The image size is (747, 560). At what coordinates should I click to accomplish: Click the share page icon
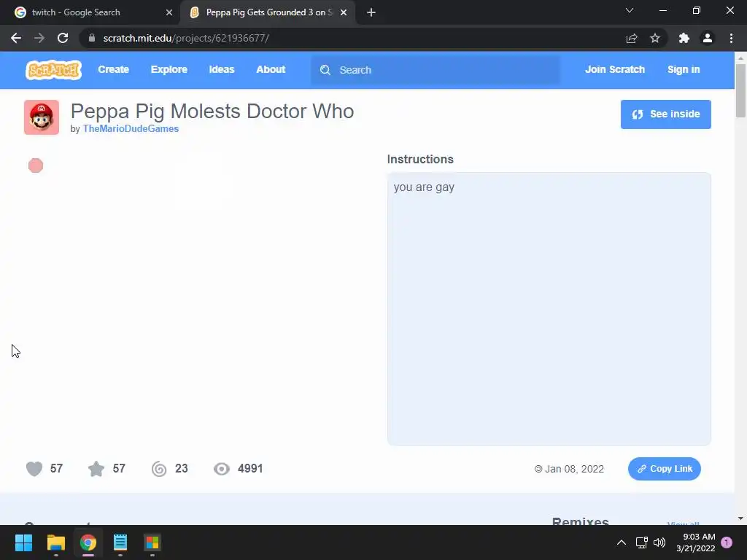[632, 38]
